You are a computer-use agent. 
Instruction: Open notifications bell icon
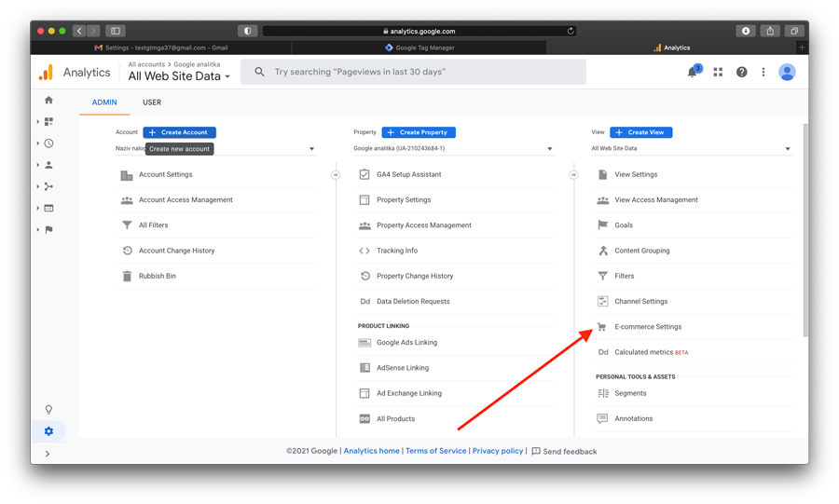click(x=692, y=73)
